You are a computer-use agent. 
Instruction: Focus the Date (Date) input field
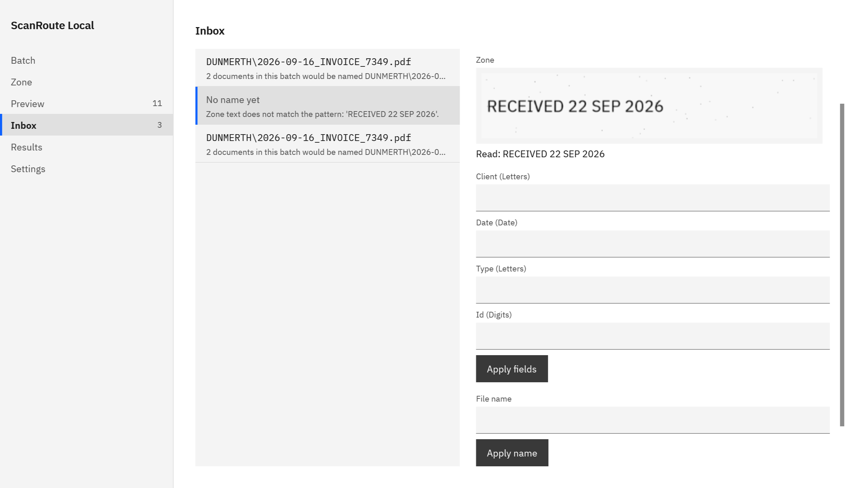[x=653, y=244]
